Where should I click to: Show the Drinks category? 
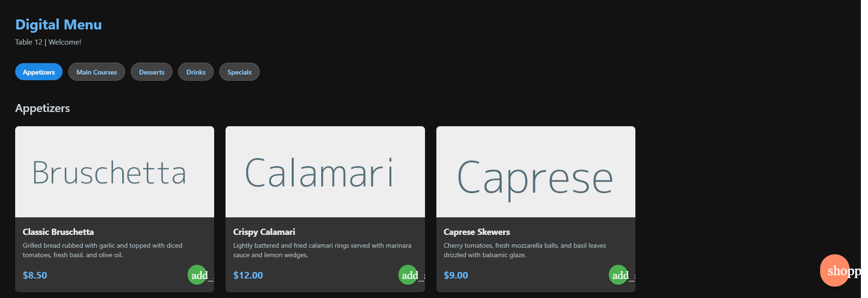click(x=196, y=72)
